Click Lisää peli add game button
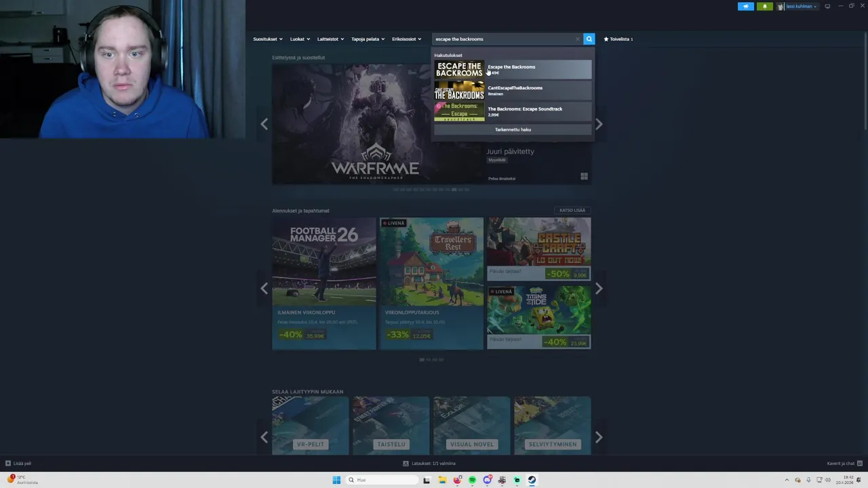Image resolution: width=868 pixels, height=488 pixels. tap(18, 464)
